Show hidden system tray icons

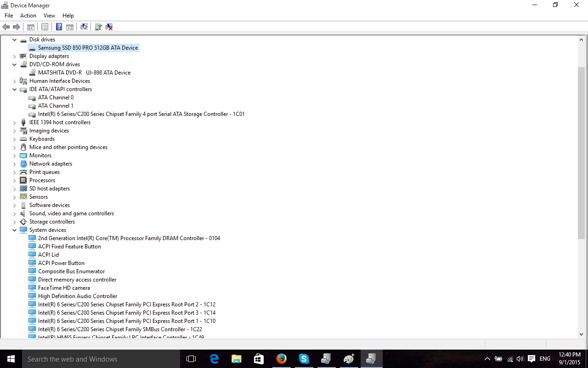pos(487,359)
